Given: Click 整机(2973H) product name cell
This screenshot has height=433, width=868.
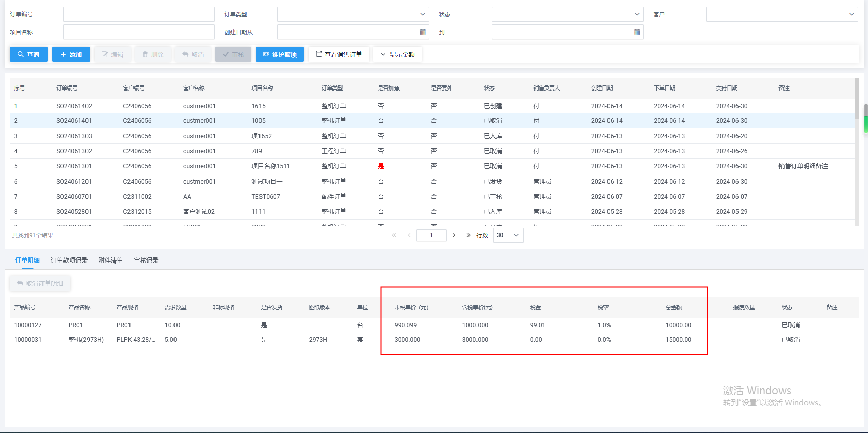Looking at the screenshot, I should 86,340.
